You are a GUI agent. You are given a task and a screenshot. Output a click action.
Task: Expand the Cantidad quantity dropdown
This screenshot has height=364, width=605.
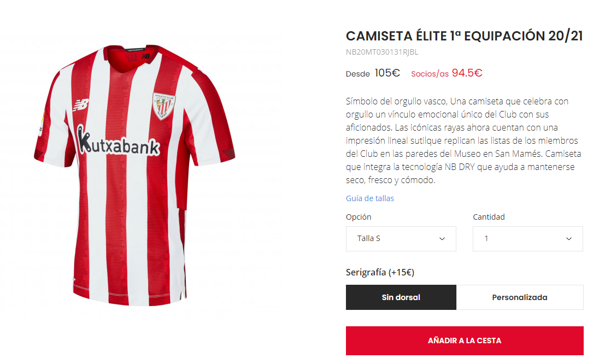click(x=527, y=239)
